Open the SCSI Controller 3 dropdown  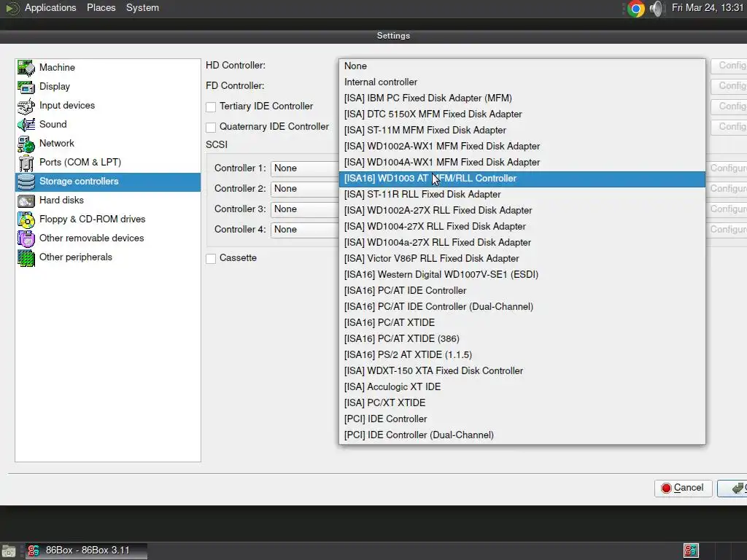tap(305, 209)
